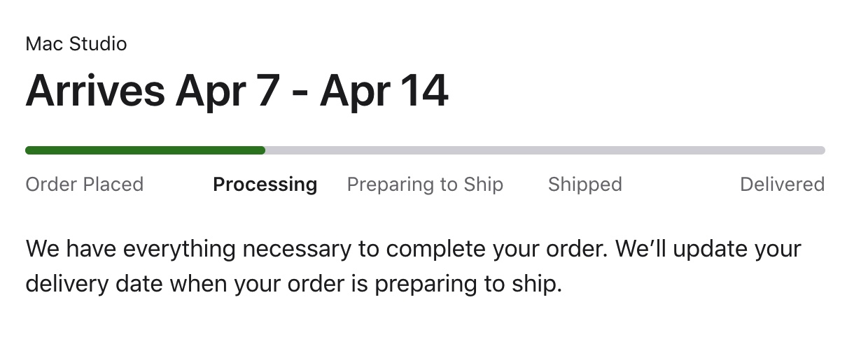Screen dimensions: 868x344
Task: Select the "Shipped" status step
Action: tap(584, 185)
